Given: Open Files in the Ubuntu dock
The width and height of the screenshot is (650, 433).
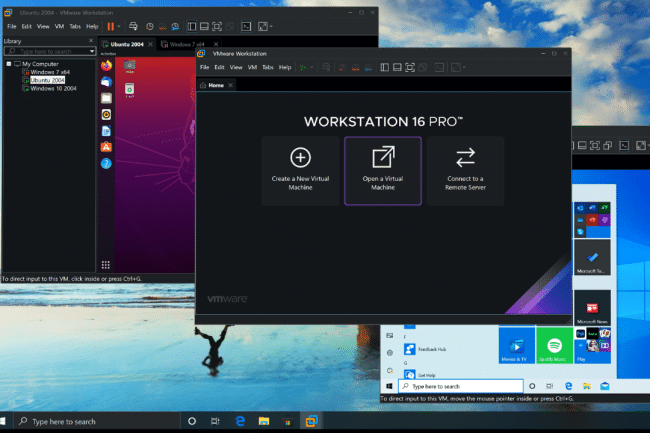Looking at the screenshot, I should click(106, 98).
